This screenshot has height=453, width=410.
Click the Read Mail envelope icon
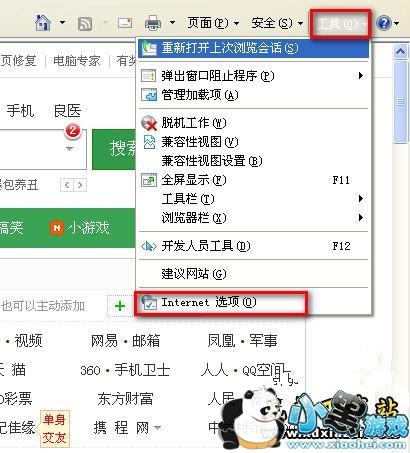125,23
